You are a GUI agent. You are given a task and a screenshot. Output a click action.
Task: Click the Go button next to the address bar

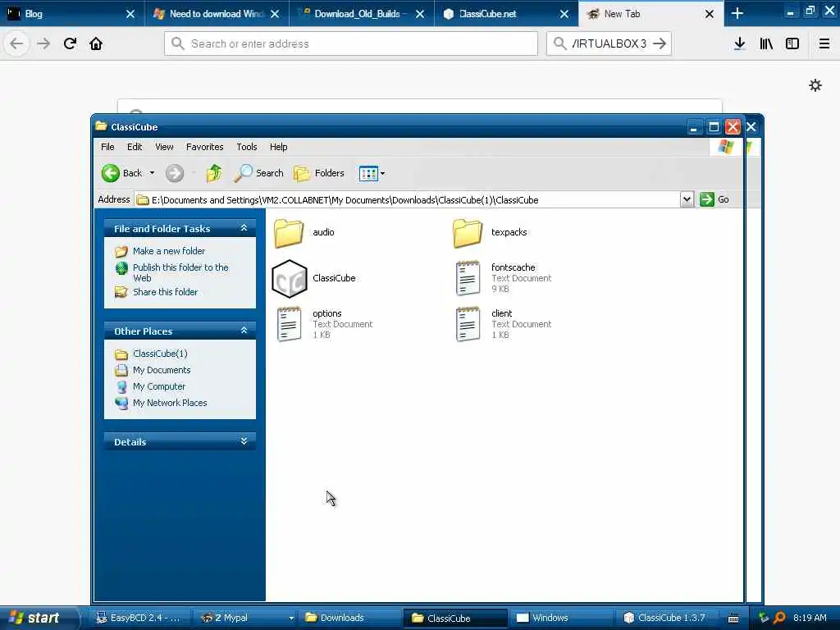pos(714,199)
